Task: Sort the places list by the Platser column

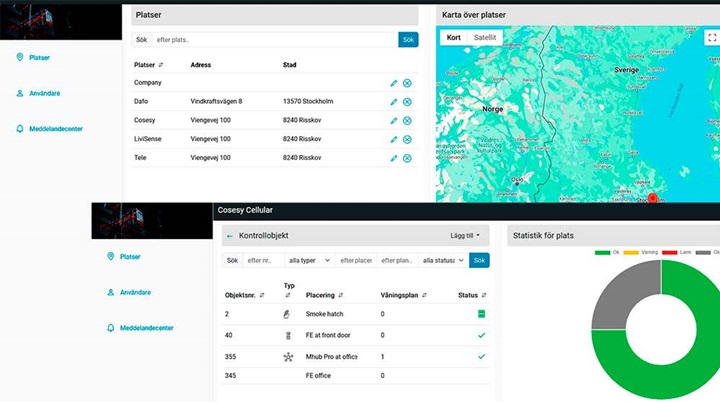Action: (x=161, y=65)
